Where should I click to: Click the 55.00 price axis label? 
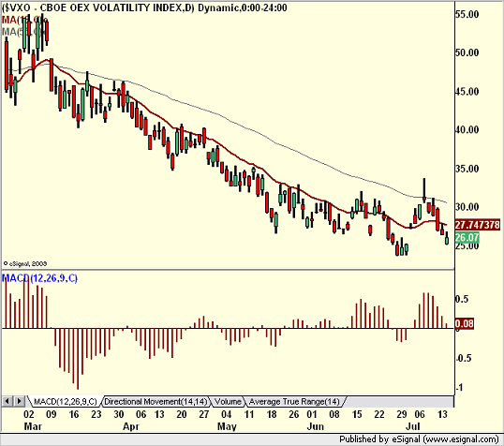click(467, 14)
